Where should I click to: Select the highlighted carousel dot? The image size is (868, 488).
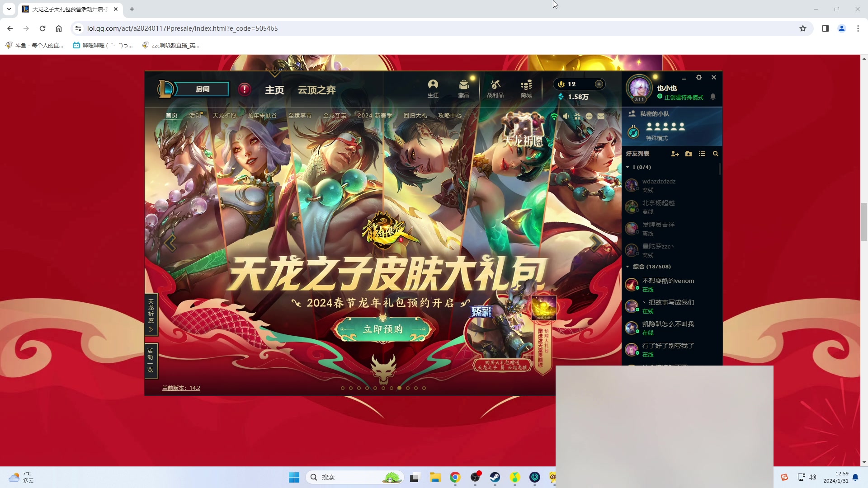pos(399,388)
